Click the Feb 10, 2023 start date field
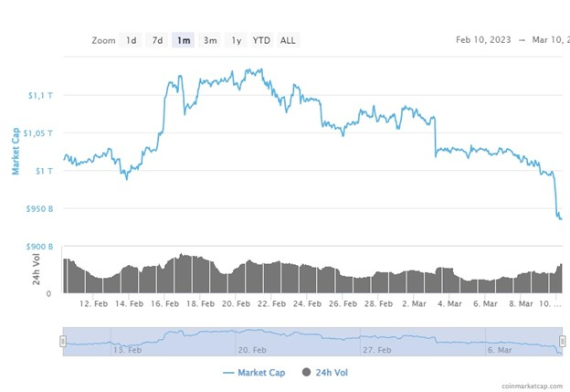The image size is (570, 392). pyautogui.click(x=483, y=39)
